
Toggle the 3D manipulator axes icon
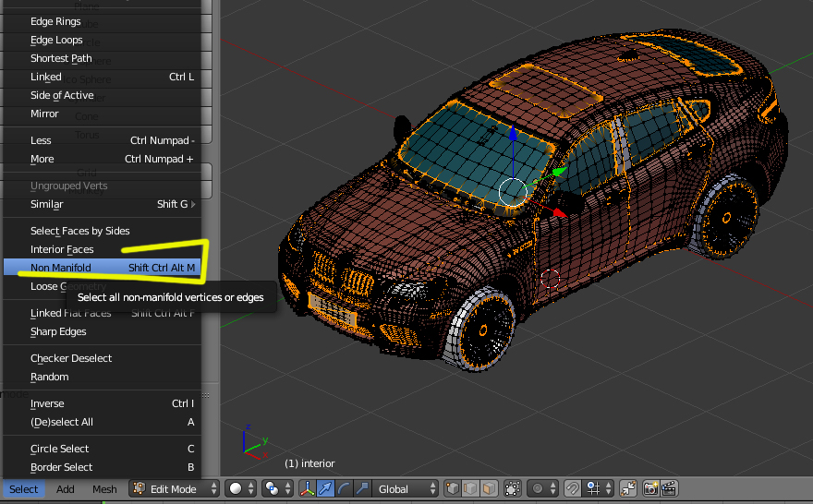(x=307, y=488)
